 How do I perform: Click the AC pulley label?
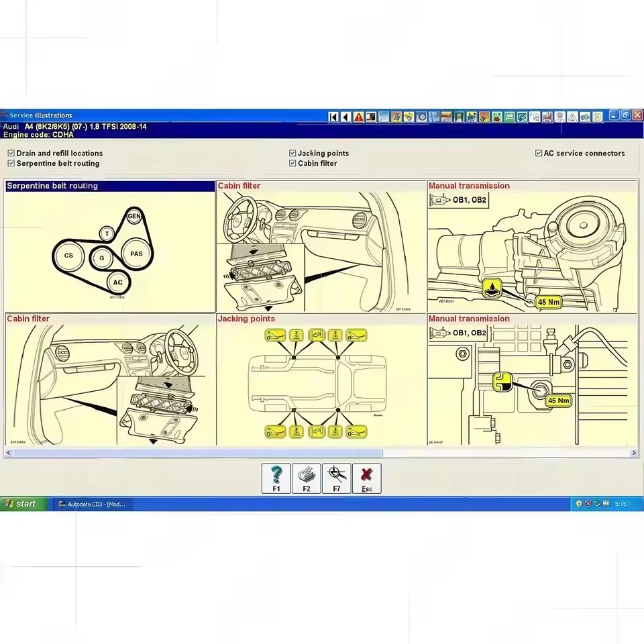(118, 282)
